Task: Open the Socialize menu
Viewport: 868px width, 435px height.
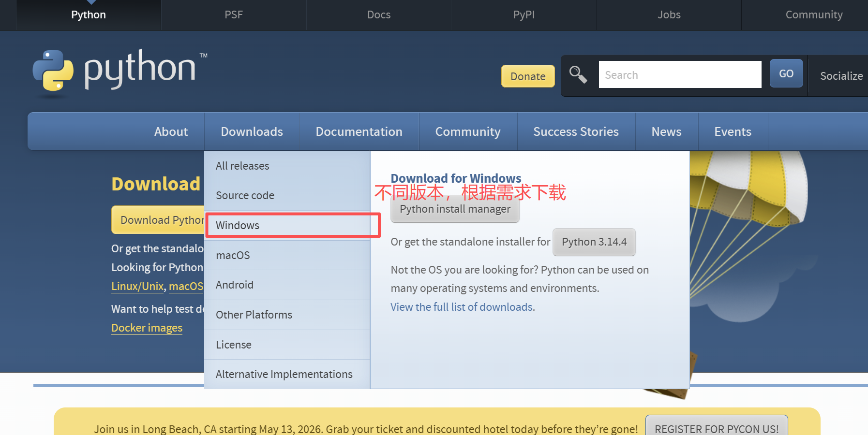Action: tap(841, 76)
